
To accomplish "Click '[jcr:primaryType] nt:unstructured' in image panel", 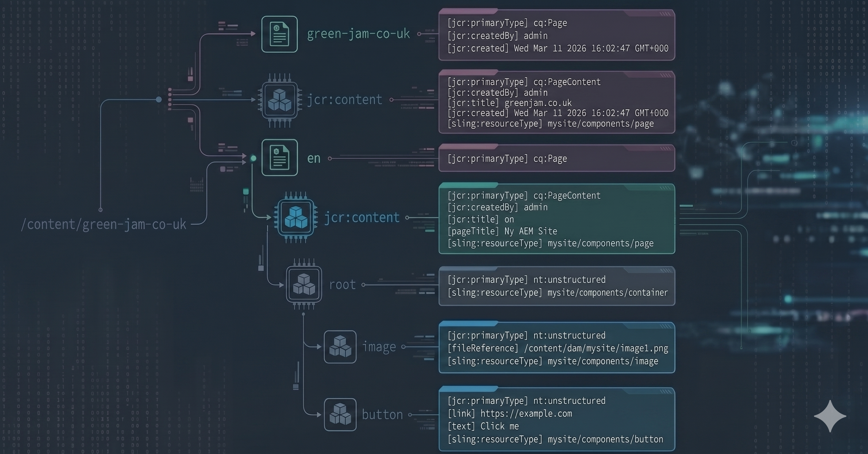I will pos(527,335).
